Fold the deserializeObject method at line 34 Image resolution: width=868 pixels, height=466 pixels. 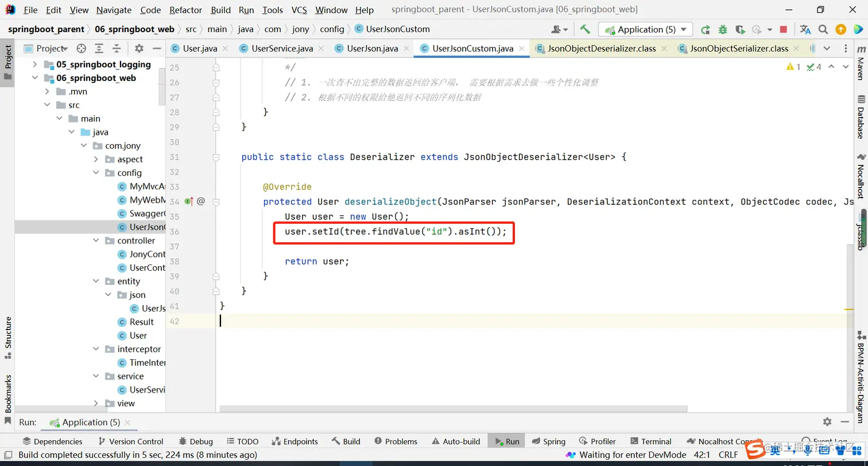pos(216,201)
